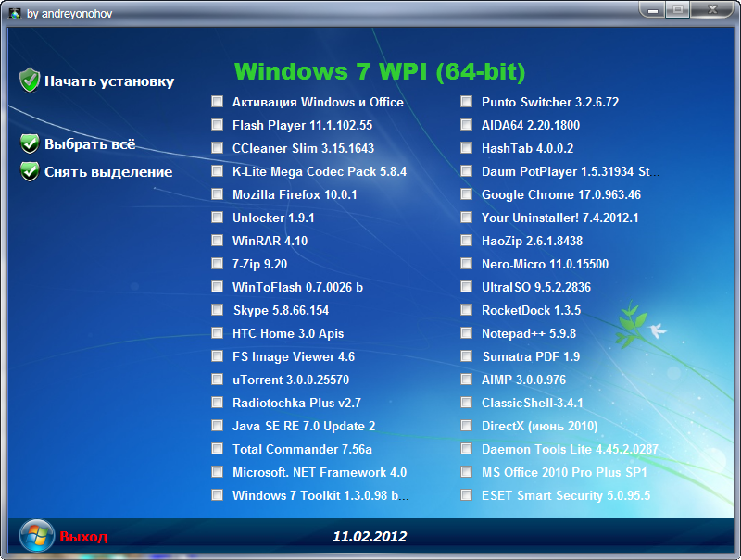This screenshot has height=560, width=741.
Task: Check the Google Chrome 17.0.963.46 box
Action: pyautogui.click(x=466, y=194)
